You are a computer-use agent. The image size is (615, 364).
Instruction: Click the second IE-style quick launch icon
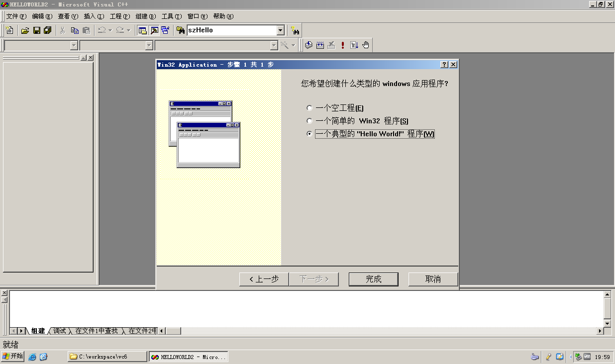[43, 357]
